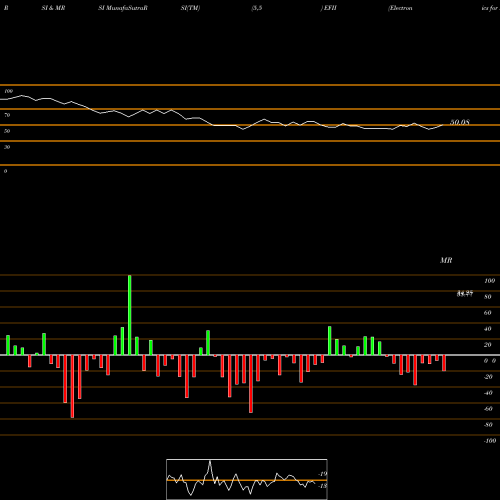The width and height of the screenshot is (500, 500).
Task: Click the tallest green MR bar
Action: (130, 315)
